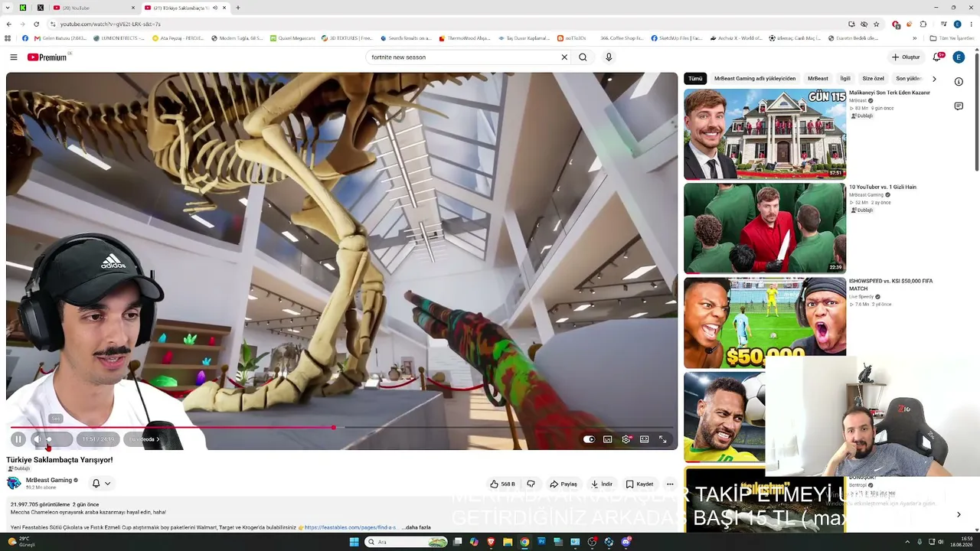Show hidden bookmarks with the double chevron
The height and width of the screenshot is (551, 980).
tap(914, 38)
